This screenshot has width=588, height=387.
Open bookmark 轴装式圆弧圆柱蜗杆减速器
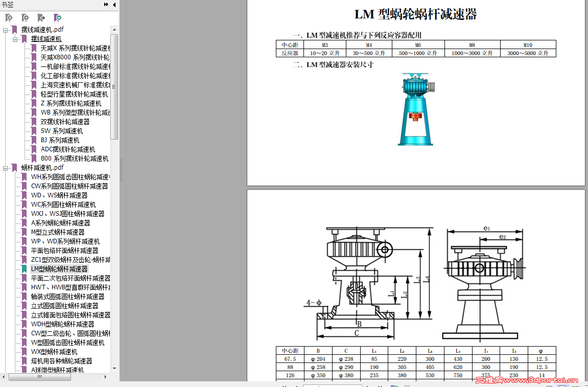(68, 297)
